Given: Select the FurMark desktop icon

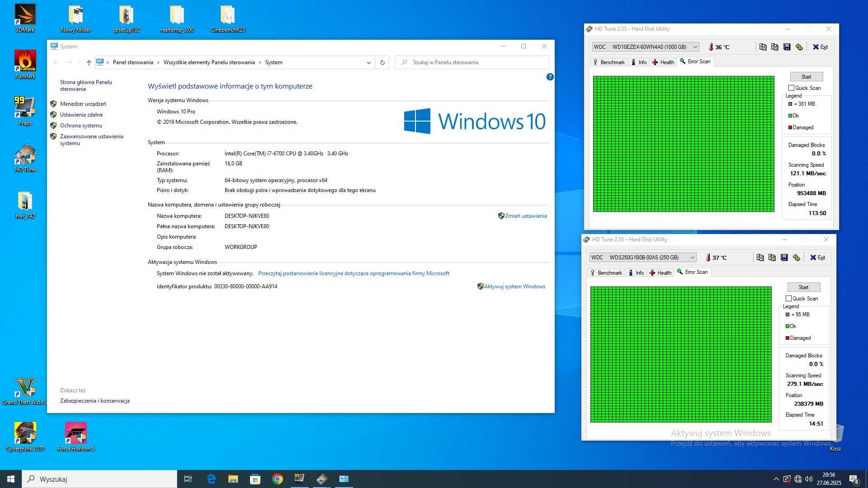Looking at the screenshot, I should [25, 65].
